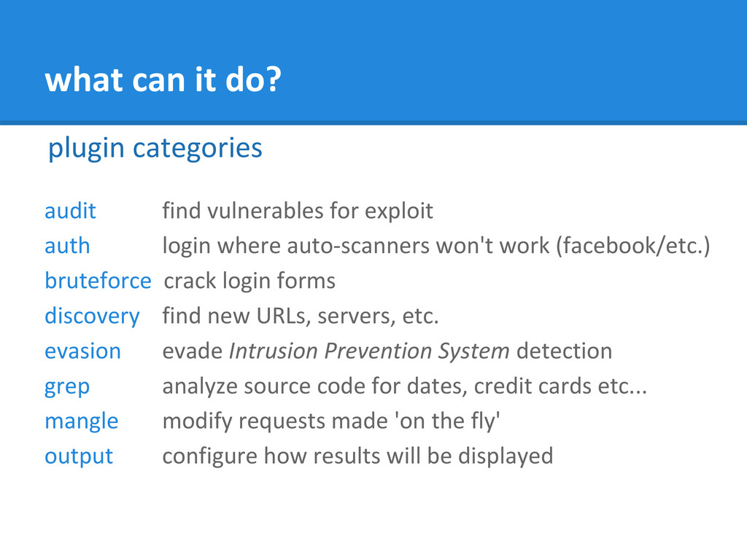Click the 'login where auto-scanners won't work' description

click(356, 246)
